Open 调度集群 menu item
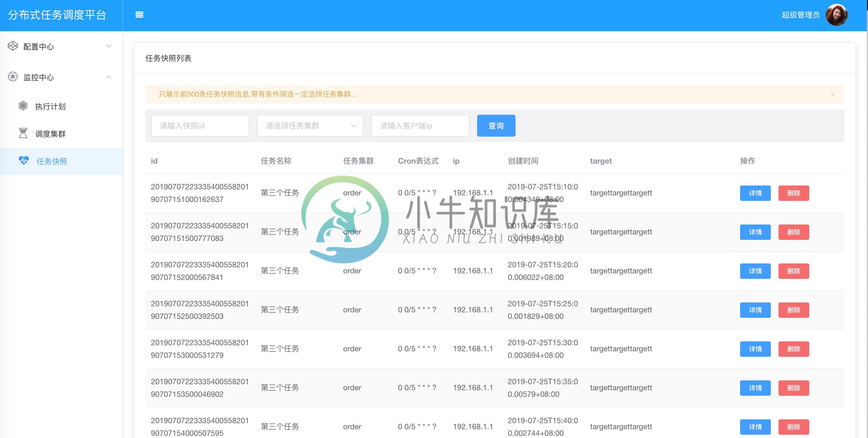This screenshot has height=438, width=868. [61, 134]
